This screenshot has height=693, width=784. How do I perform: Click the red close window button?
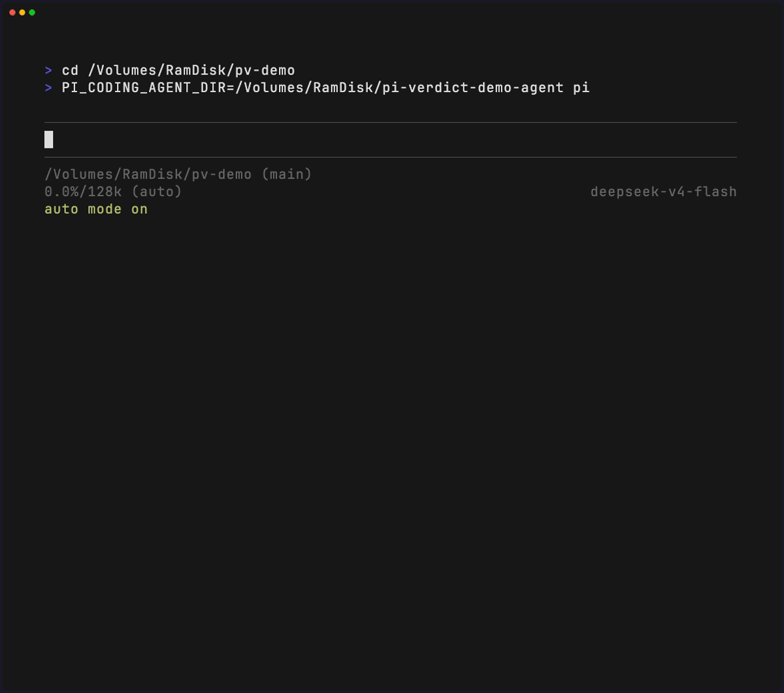[12, 12]
